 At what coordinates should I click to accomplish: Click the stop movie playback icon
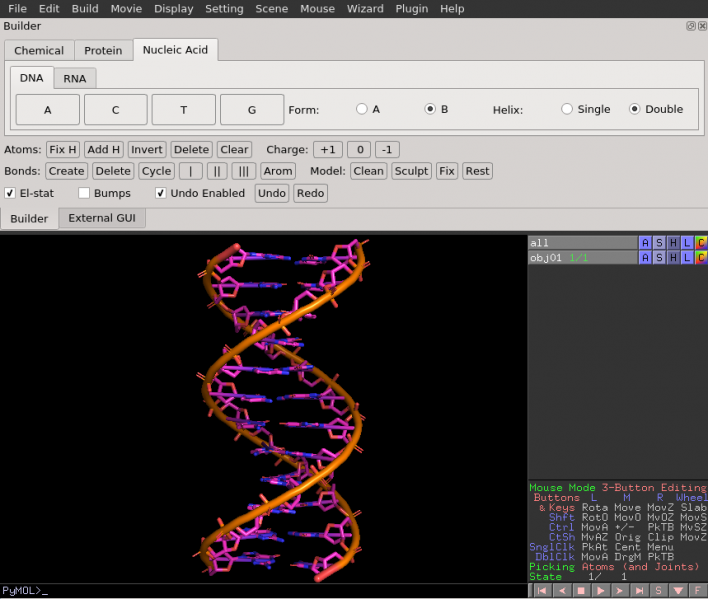(x=583, y=591)
